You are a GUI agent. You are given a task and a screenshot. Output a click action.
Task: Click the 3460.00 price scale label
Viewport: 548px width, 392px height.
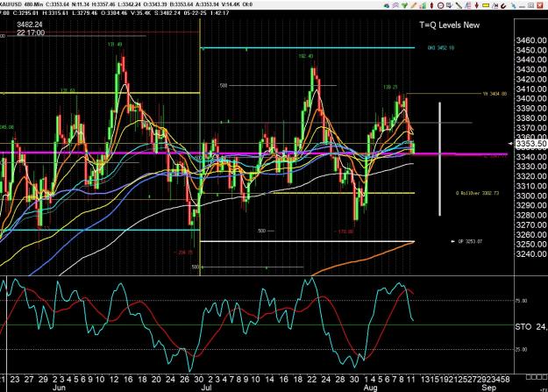pos(531,40)
